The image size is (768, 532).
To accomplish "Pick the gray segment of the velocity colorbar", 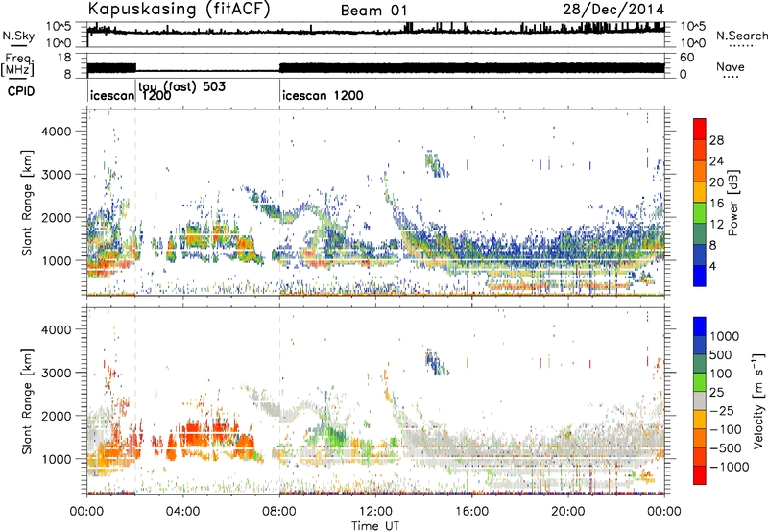I will point(700,401).
